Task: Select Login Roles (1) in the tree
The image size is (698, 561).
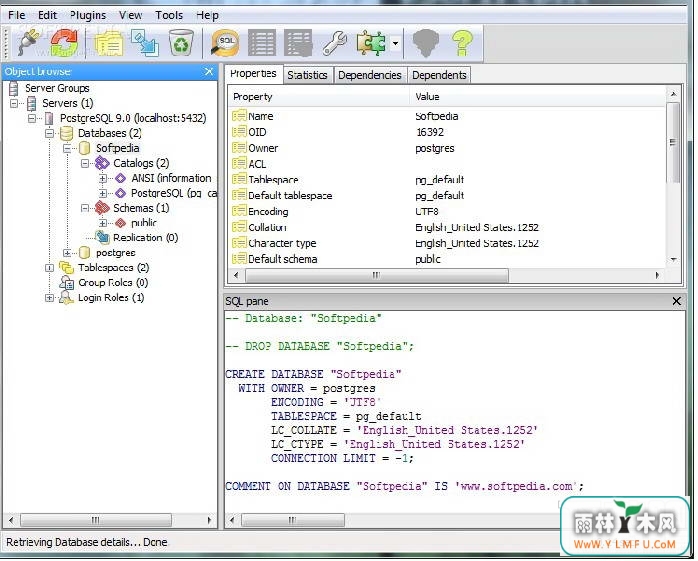Action: tap(111, 298)
